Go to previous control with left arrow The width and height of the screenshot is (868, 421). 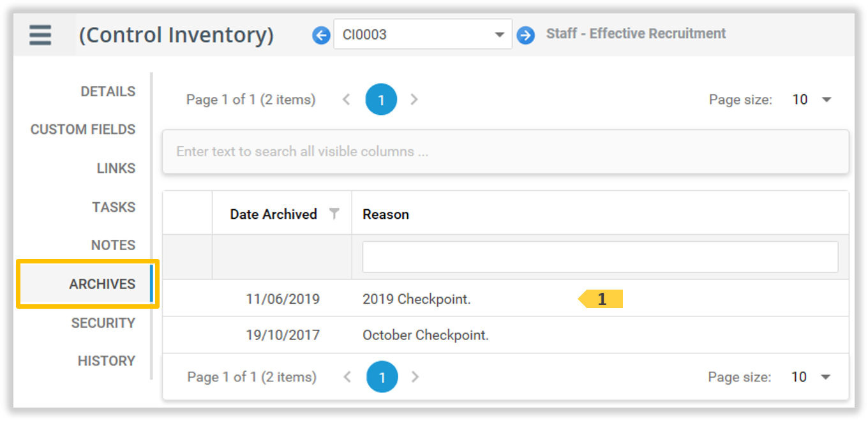[321, 34]
